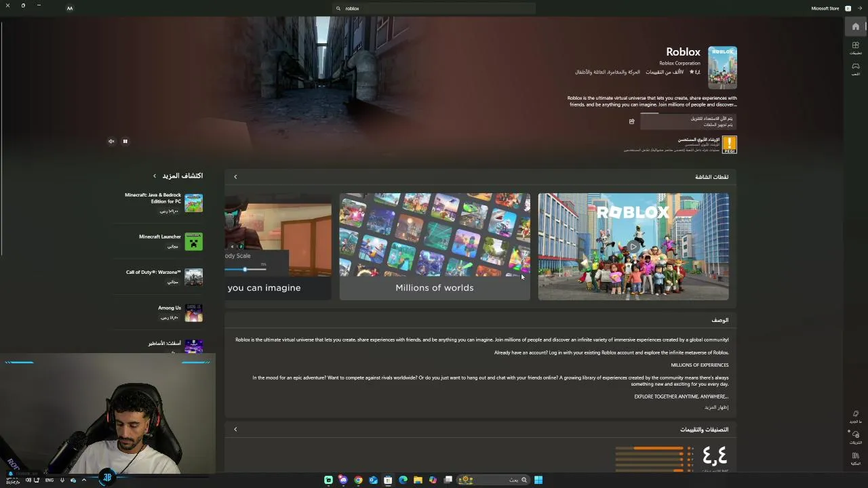Click the Roblox title heading
This screenshot has height=488, width=868.
[x=683, y=52]
